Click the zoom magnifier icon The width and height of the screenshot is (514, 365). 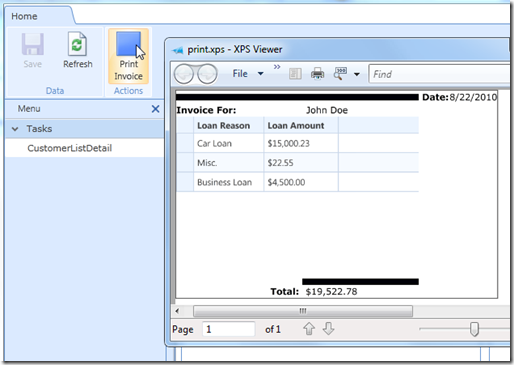coord(340,74)
